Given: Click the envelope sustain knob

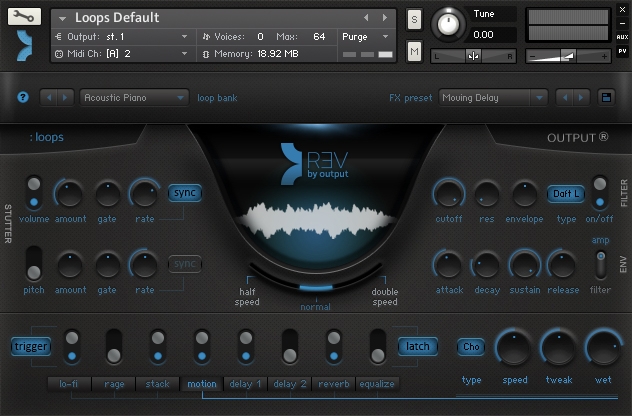Looking at the screenshot, I should click(524, 265).
